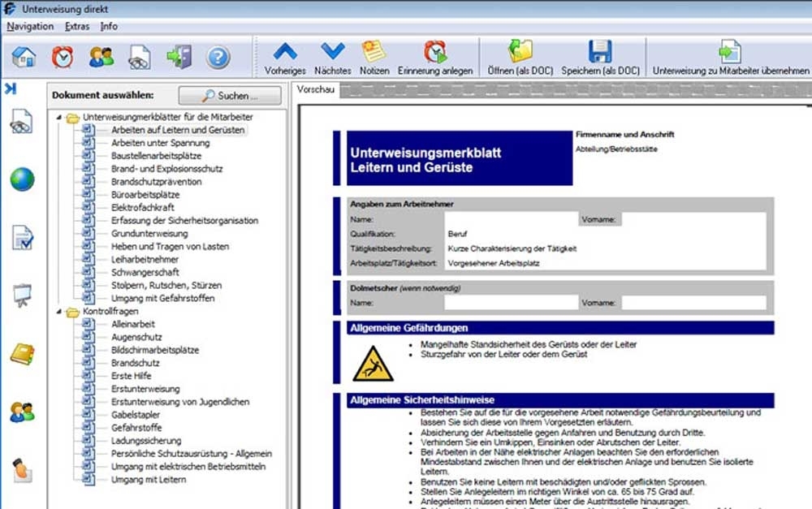Open the Extras menu
This screenshot has width=812, height=509.
point(77,26)
